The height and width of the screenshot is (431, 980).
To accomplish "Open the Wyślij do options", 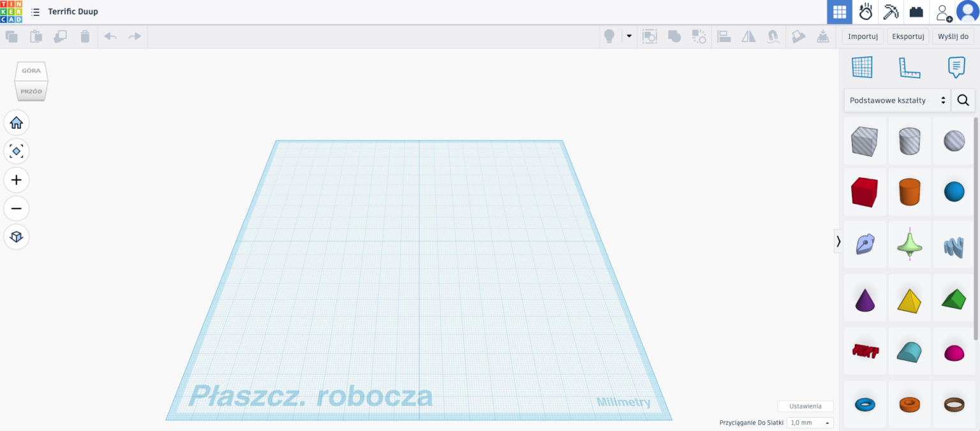I will pyautogui.click(x=953, y=36).
